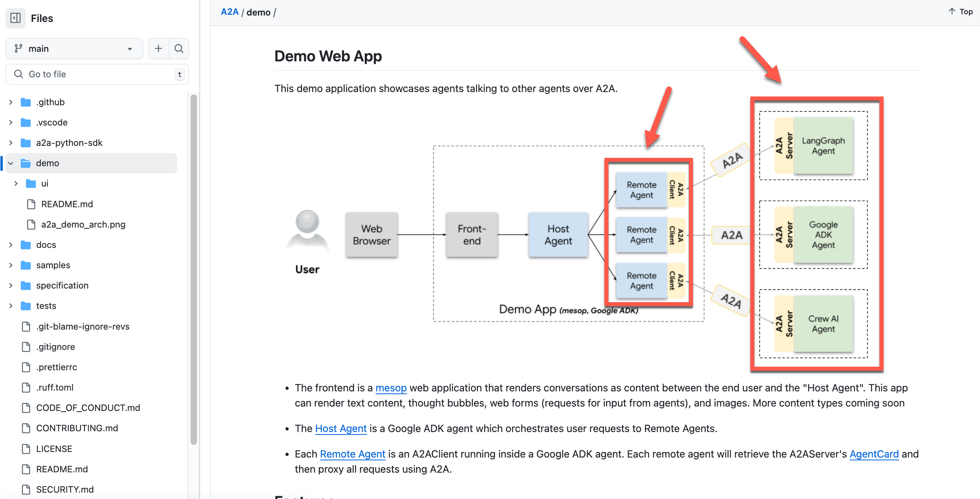Click the A2A breadcrumb link
This screenshot has height=499, width=980.
pyautogui.click(x=230, y=12)
